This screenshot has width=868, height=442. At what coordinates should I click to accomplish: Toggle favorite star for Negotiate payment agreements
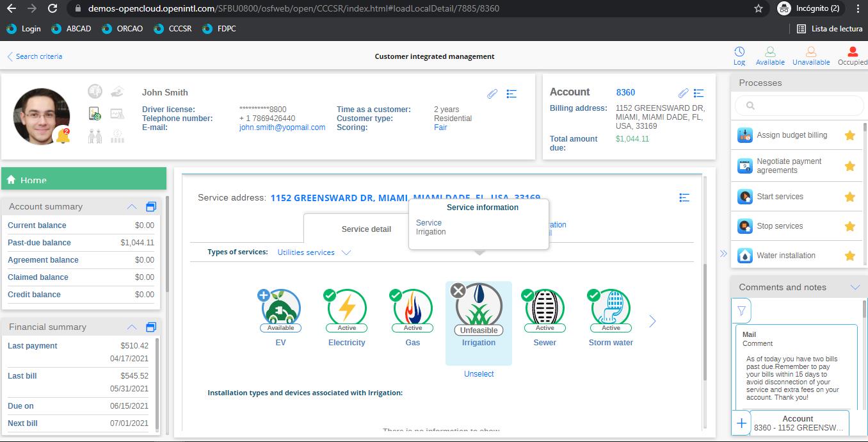850,166
